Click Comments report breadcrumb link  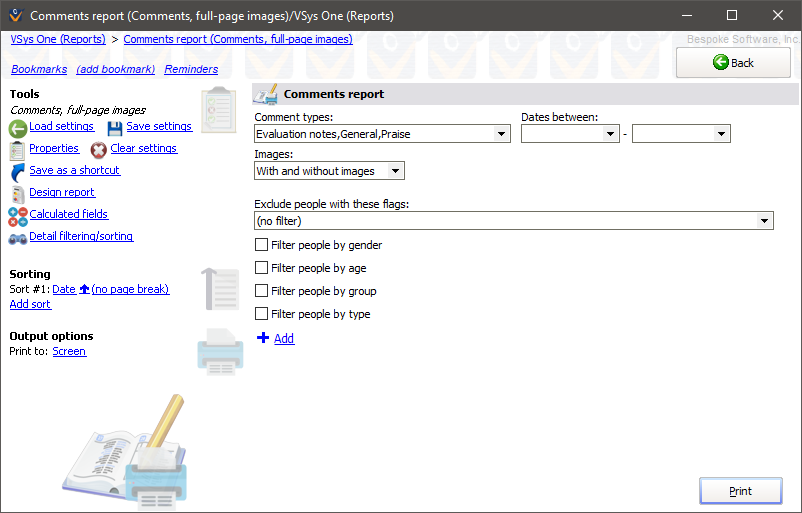click(238, 39)
